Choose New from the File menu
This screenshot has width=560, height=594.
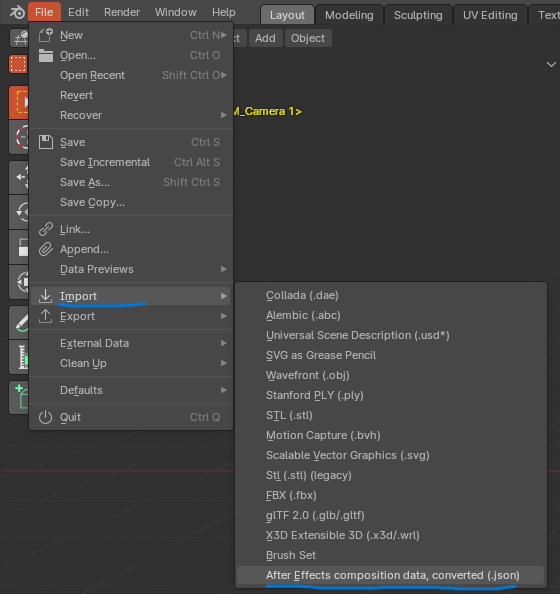pyautogui.click(x=131, y=35)
